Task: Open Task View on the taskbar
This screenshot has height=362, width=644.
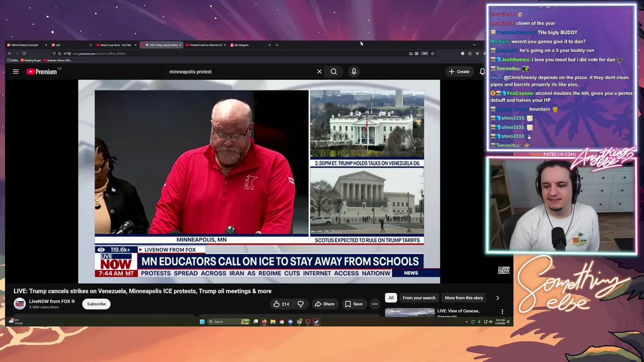Action: click(256, 322)
